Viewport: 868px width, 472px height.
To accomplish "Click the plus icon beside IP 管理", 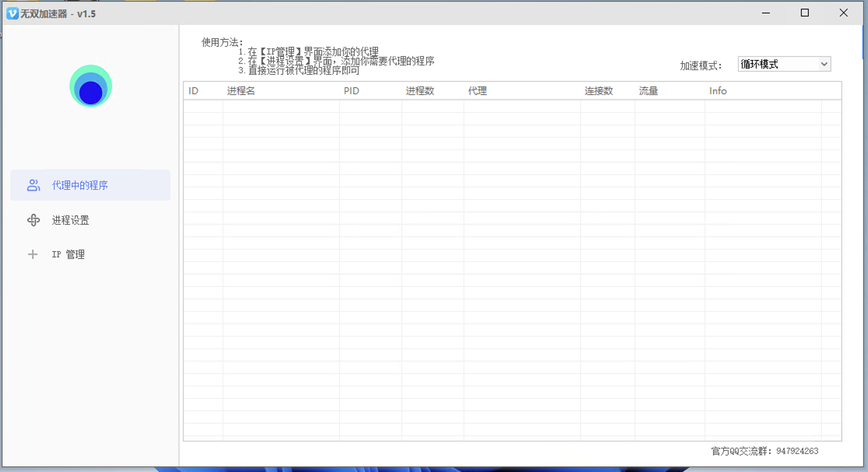I will [x=33, y=254].
